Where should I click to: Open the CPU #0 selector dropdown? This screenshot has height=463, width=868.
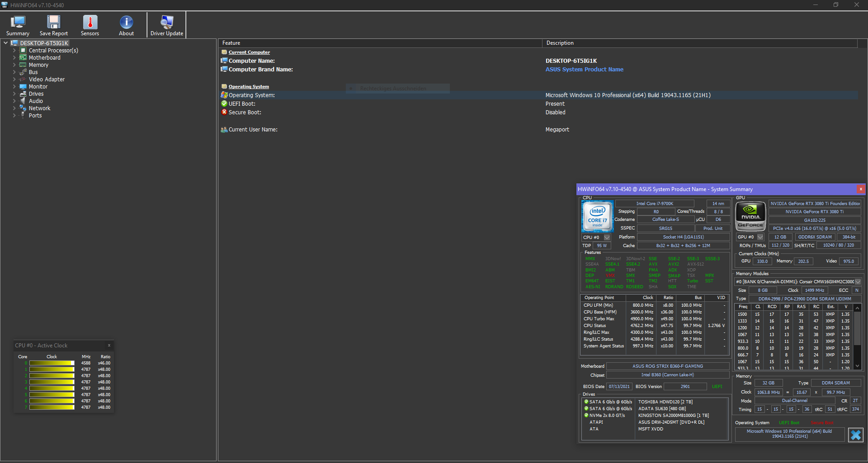point(607,237)
